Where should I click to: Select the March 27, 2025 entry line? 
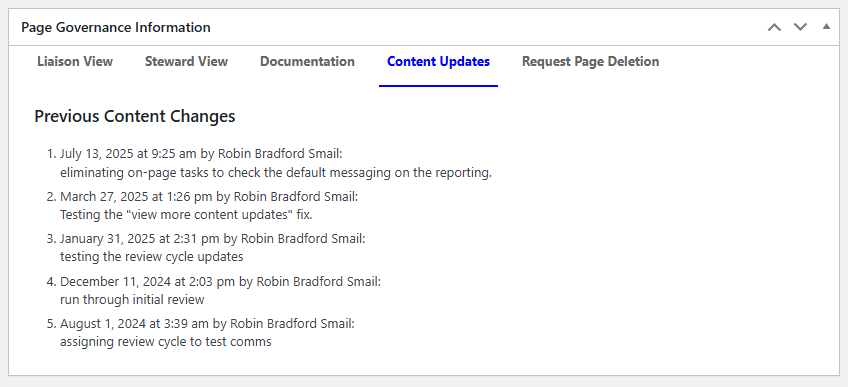[209, 197]
